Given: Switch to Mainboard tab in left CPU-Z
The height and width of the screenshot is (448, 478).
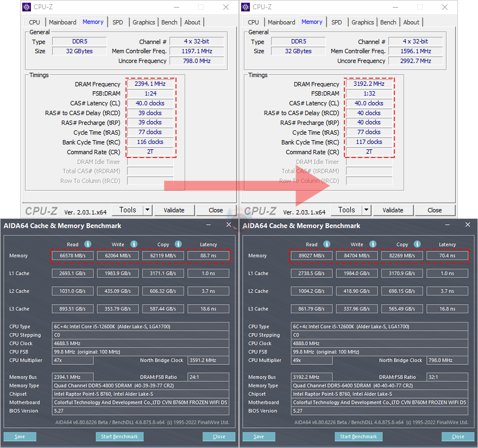Looking at the screenshot, I should point(62,22).
